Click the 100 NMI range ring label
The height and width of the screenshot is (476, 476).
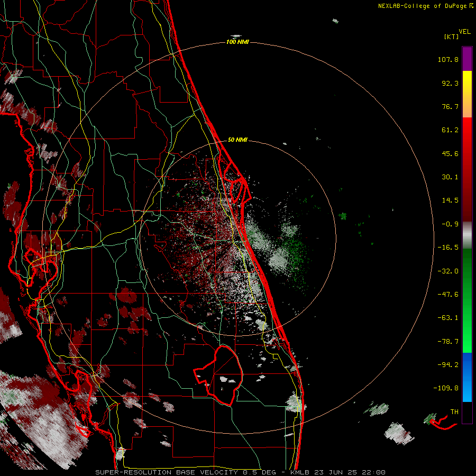tap(237, 42)
